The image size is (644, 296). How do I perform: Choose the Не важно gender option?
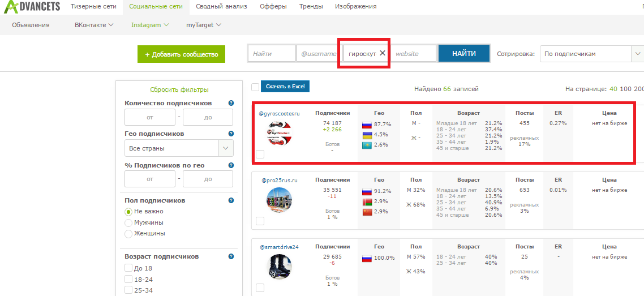pos(128,212)
